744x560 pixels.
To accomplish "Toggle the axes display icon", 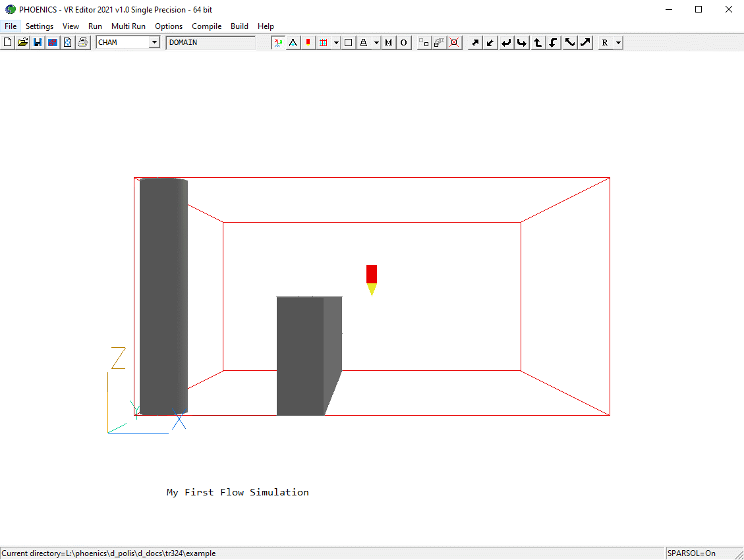I will 278,43.
